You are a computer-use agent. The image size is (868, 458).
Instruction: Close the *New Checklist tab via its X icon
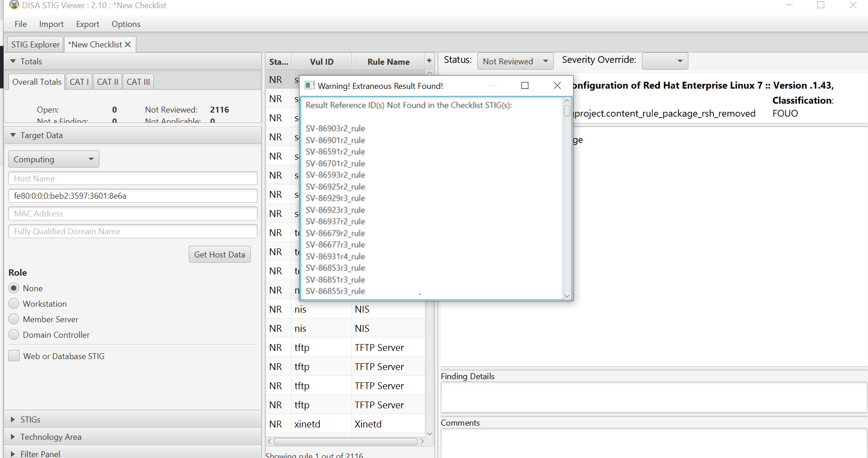[127, 44]
